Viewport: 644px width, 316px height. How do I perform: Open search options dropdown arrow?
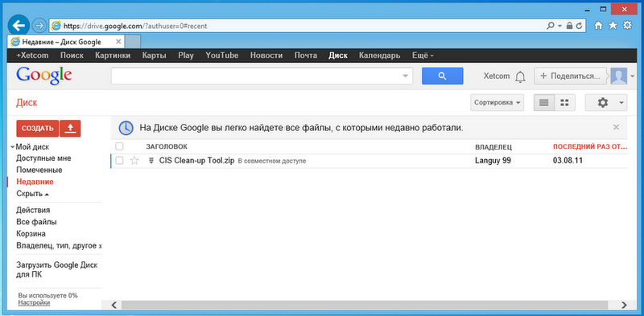point(406,76)
